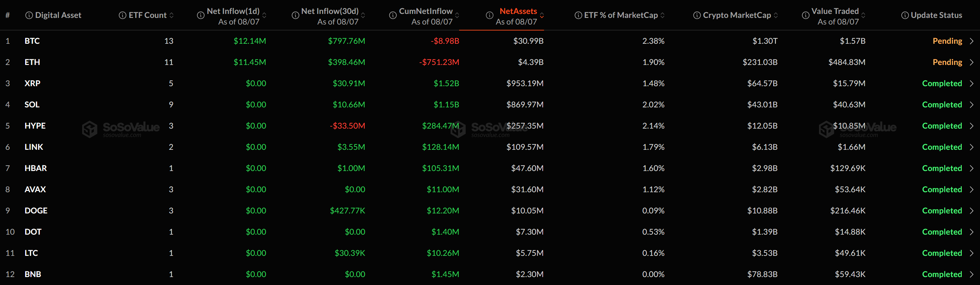Click info icon beside Update Status header

905,15
